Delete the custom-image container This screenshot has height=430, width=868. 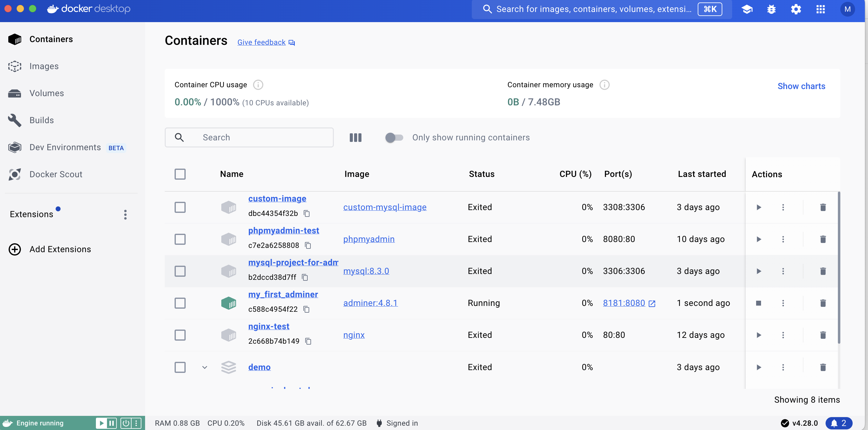click(823, 207)
